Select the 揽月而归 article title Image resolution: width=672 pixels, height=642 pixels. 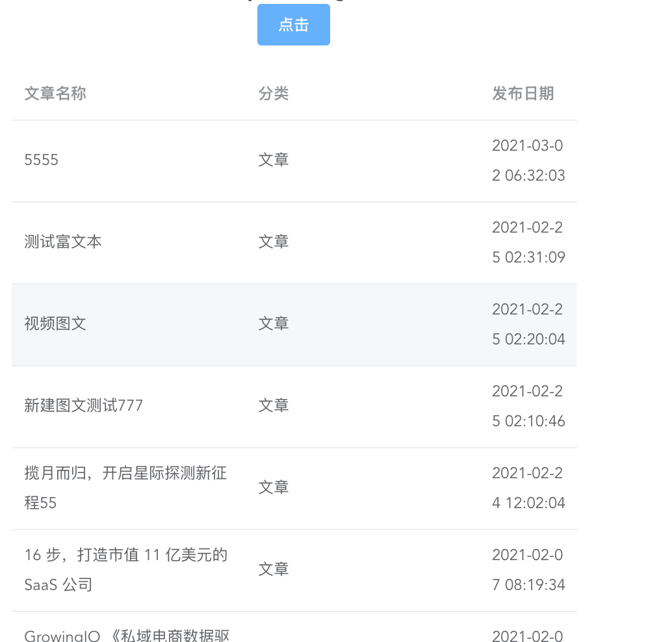pos(125,488)
